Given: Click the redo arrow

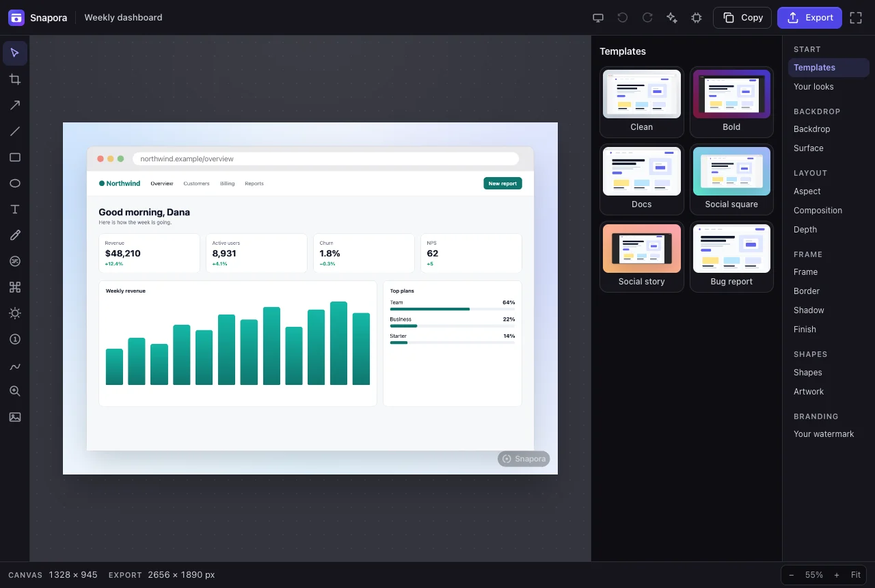Looking at the screenshot, I should [x=647, y=18].
